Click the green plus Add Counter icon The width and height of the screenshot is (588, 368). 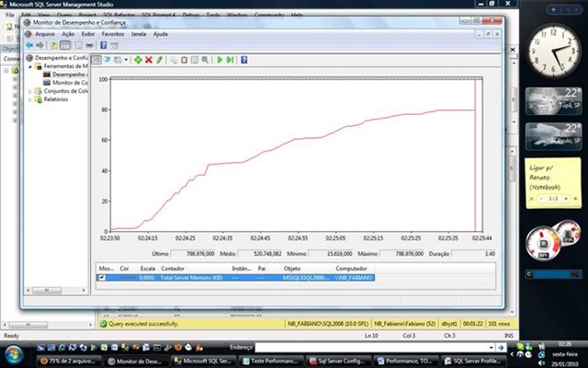137,60
